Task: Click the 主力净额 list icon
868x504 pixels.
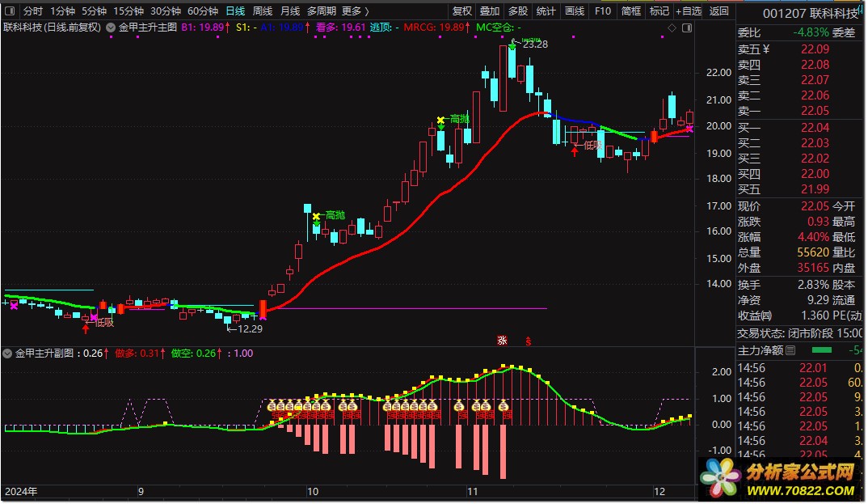Action: 790,350
